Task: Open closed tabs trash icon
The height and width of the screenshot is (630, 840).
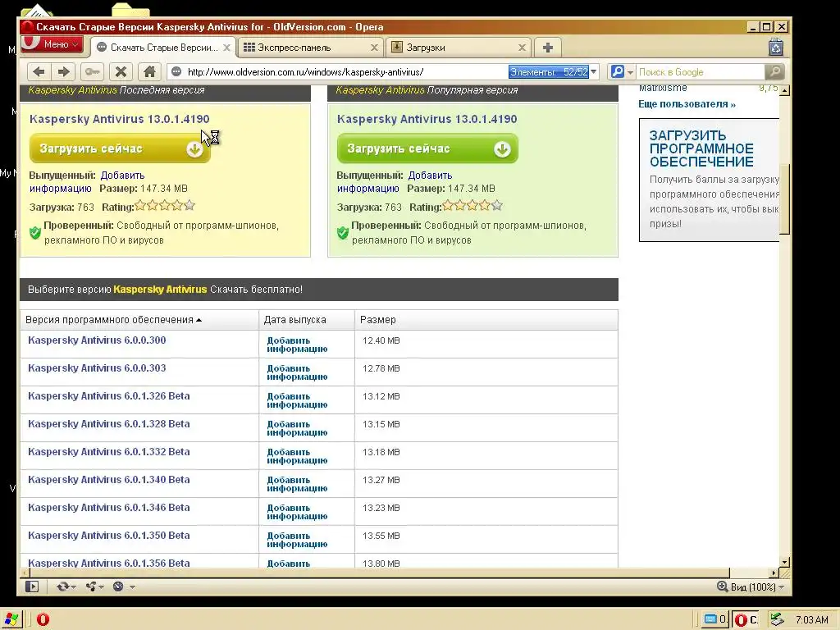Action: (x=776, y=47)
